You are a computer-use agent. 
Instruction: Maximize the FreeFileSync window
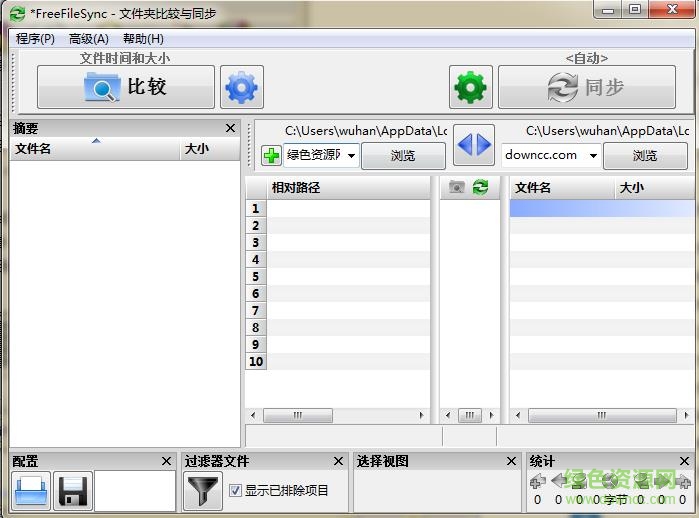[x=635, y=10]
